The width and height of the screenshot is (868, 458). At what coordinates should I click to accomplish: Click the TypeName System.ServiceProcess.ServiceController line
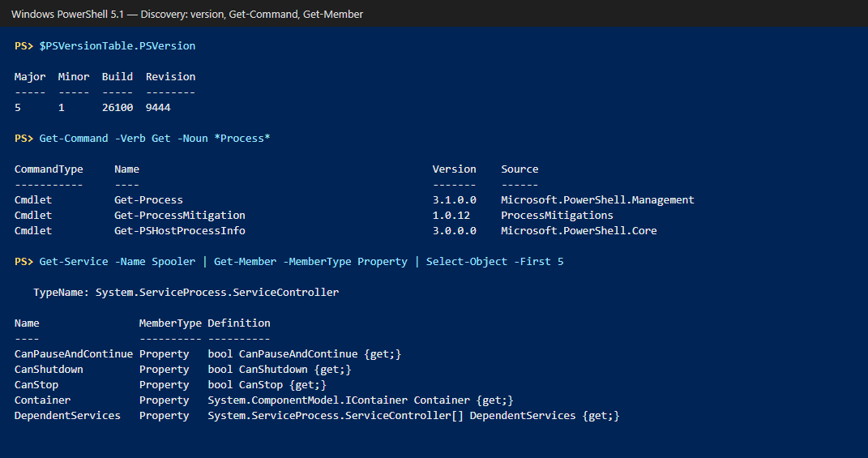point(186,293)
